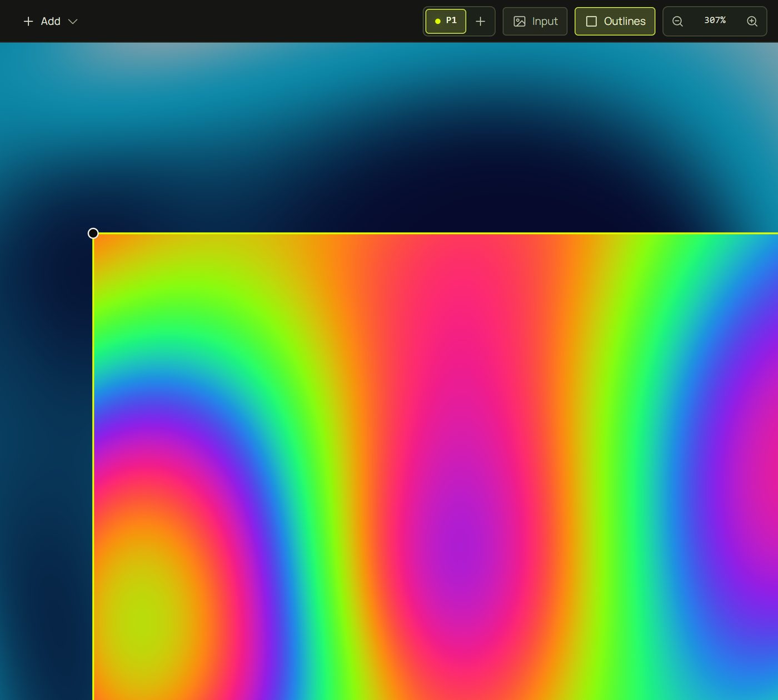Image resolution: width=778 pixels, height=700 pixels.
Task: Open the Add dropdown menu
Action: 50,21
